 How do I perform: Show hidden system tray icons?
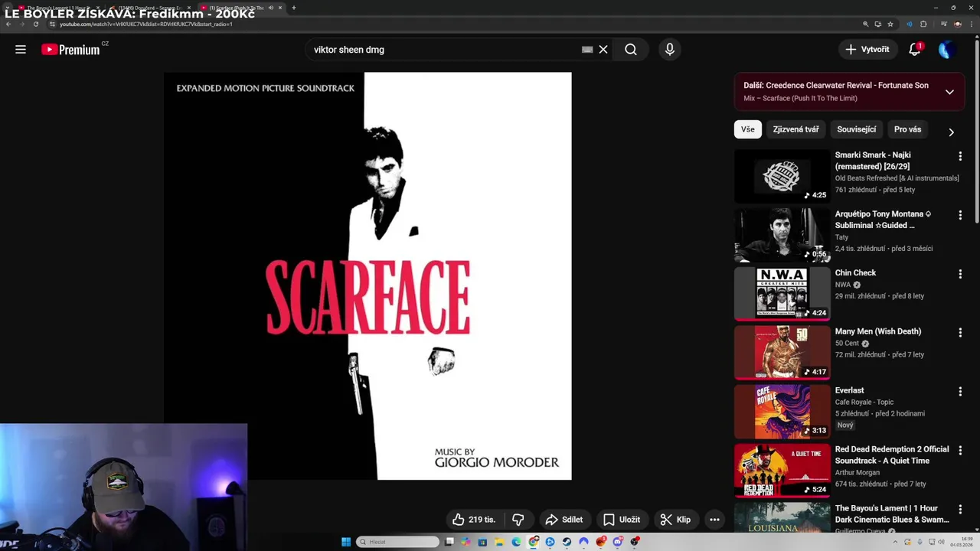(x=894, y=542)
